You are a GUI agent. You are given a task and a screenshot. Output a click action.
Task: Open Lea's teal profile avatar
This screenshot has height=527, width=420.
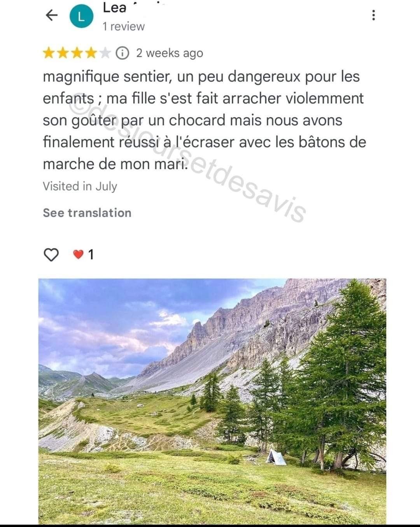(81, 17)
